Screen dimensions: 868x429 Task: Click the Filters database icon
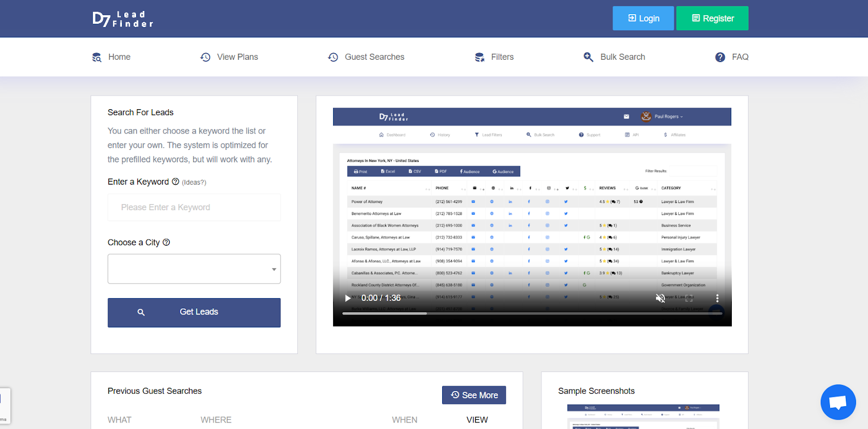(x=480, y=57)
